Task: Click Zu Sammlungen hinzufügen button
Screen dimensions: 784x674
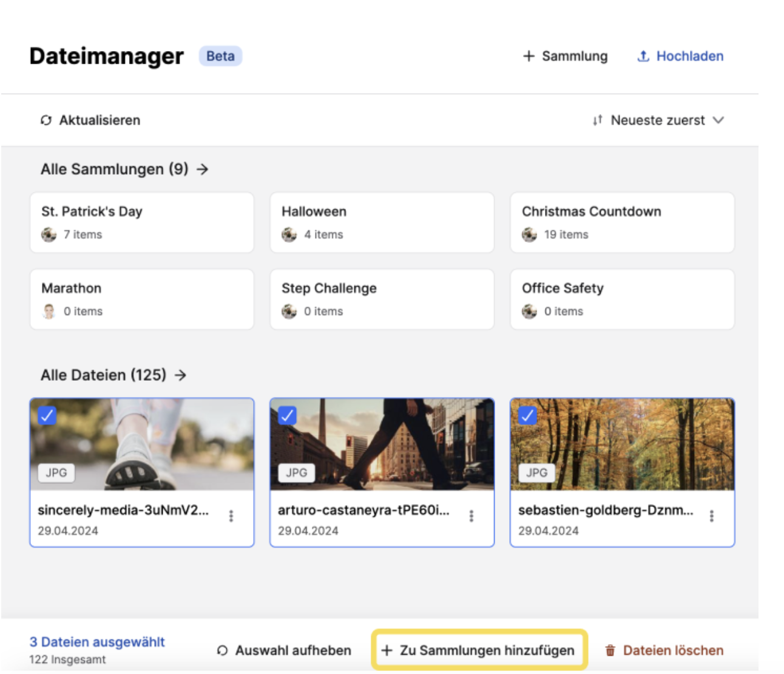Action: (479, 650)
